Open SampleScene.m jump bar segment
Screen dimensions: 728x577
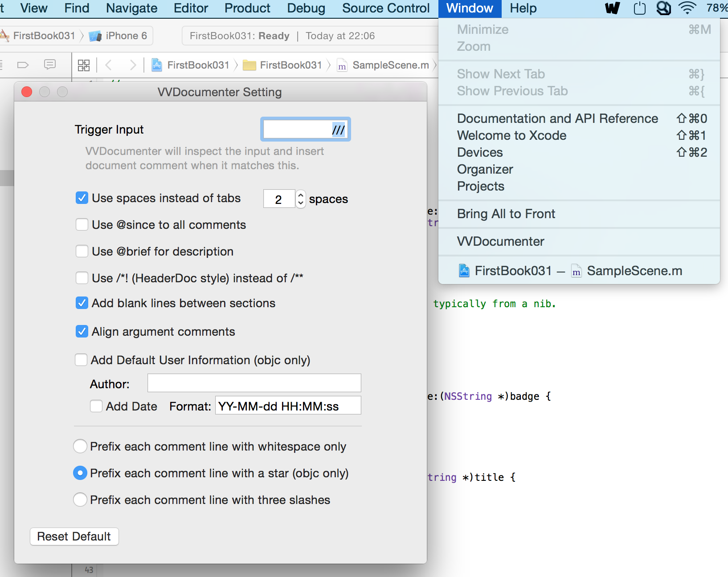point(383,65)
